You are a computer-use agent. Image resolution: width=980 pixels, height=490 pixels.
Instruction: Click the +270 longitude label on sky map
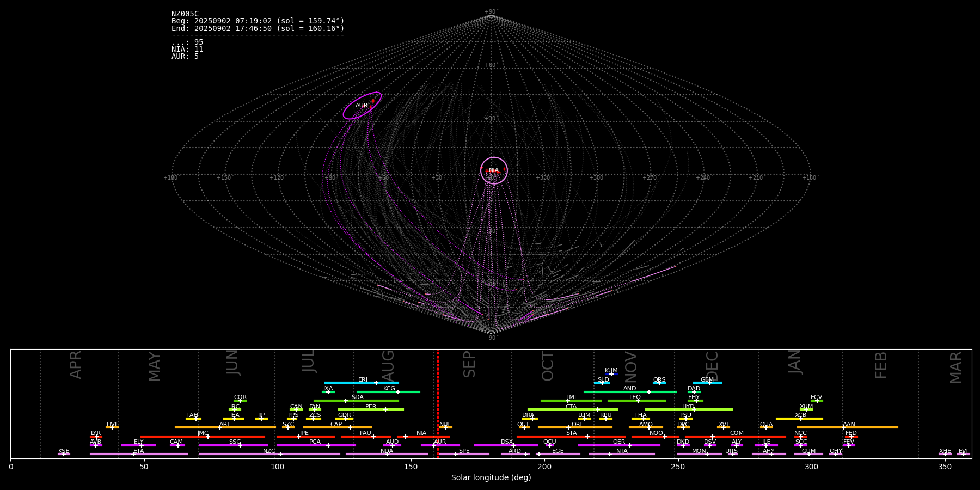tap(649, 177)
